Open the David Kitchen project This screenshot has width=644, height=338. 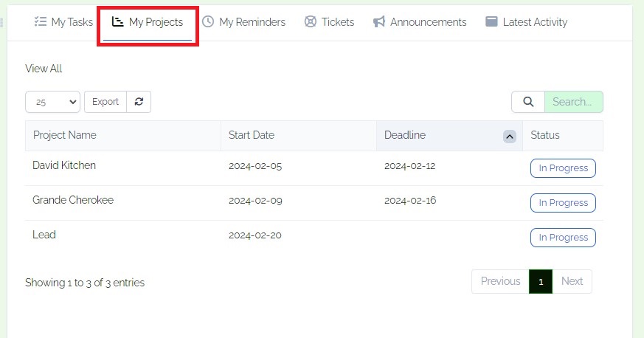coord(64,165)
